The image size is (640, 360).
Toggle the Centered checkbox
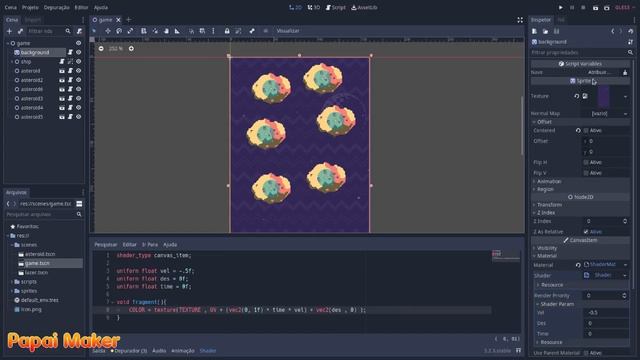[x=586, y=131]
